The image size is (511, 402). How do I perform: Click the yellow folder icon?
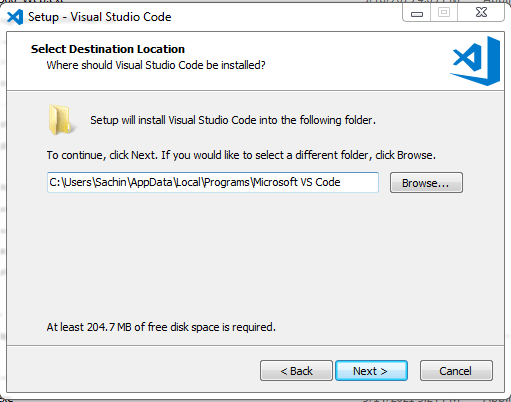click(x=61, y=120)
